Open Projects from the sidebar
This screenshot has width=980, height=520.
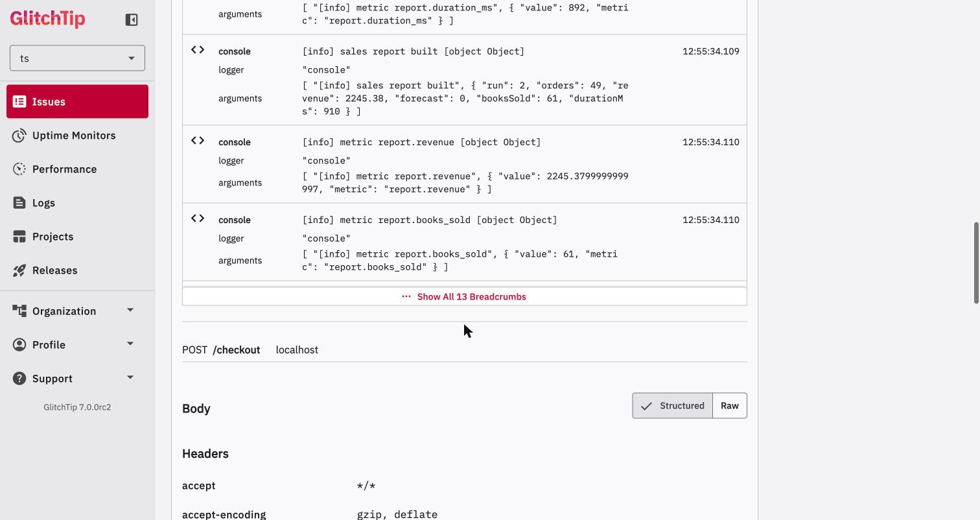pos(77,237)
